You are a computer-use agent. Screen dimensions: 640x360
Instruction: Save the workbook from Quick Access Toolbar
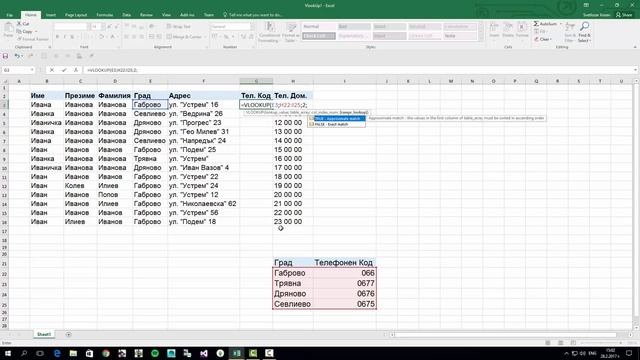(5, 56)
